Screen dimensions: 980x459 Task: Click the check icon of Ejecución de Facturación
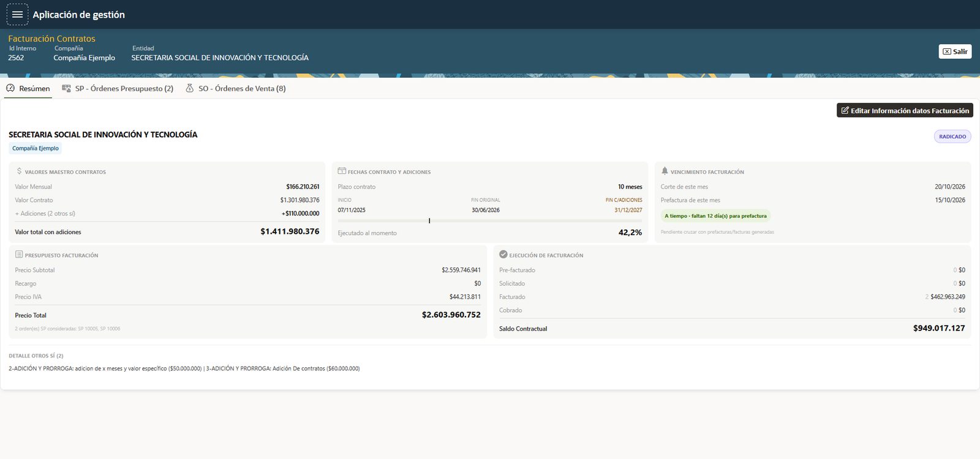(503, 255)
